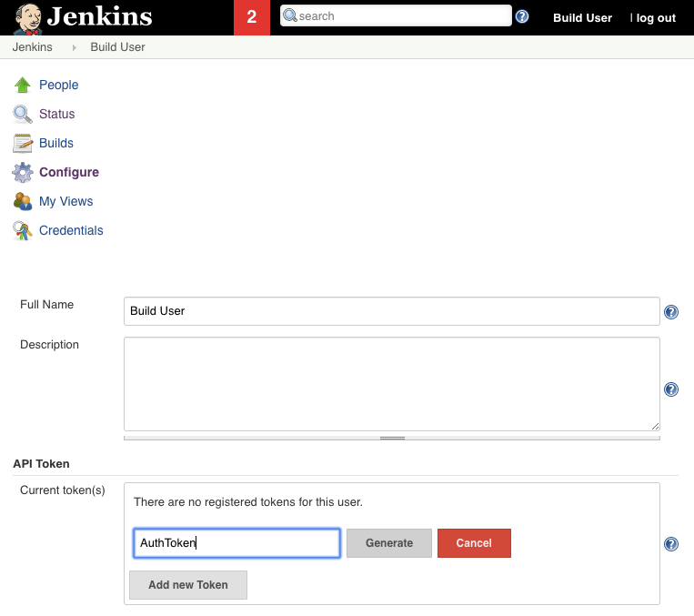Image resolution: width=694 pixels, height=616 pixels.
Task: Click the Add new Token button
Action: pos(188,584)
